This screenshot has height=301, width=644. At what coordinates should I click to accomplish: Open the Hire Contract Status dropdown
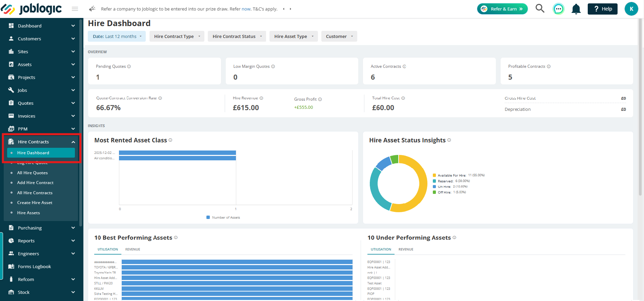[237, 36]
